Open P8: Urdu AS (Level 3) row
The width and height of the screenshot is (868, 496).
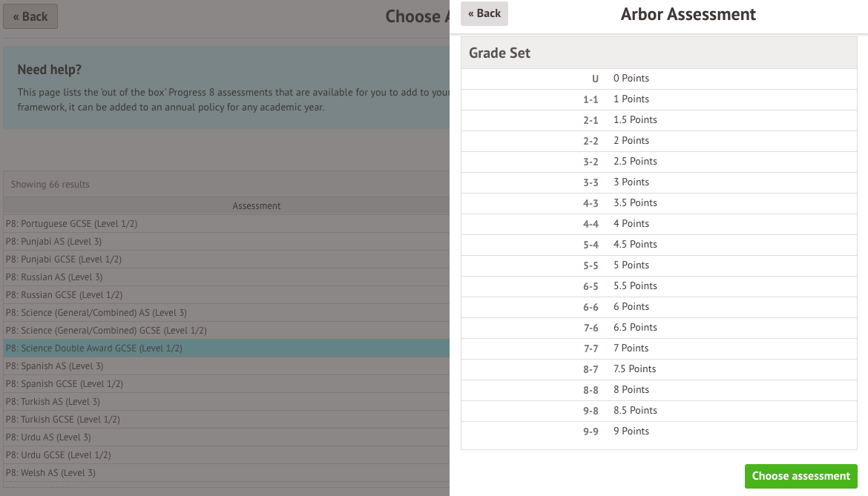(x=48, y=437)
